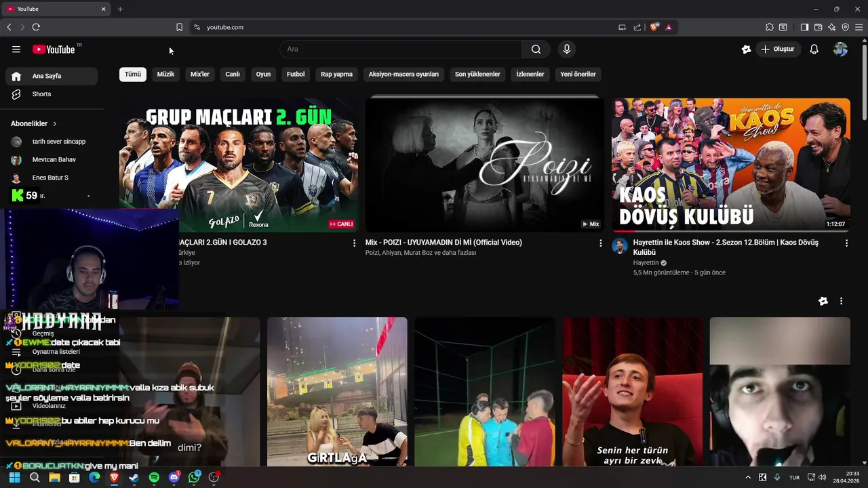The image size is (868, 488).
Task: Open Enes Batur S subscription
Action: pyautogui.click(x=52, y=178)
